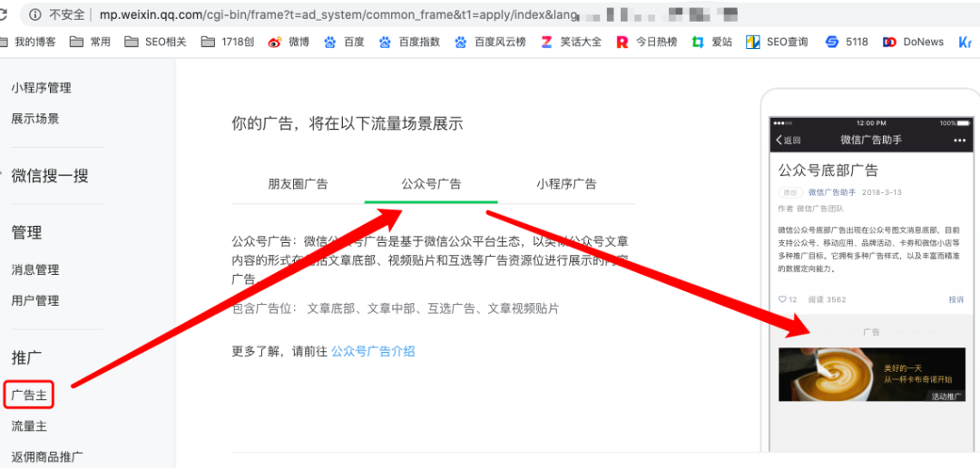Click the 微信广告助手 account link in preview
The width and height of the screenshot is (980, 468).
point(832,192)
